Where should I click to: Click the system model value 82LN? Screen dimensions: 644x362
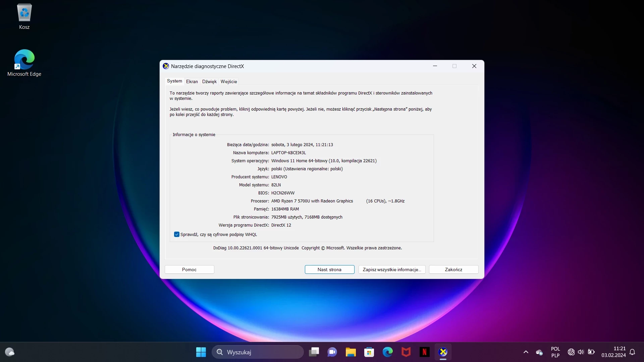(276, 185)
